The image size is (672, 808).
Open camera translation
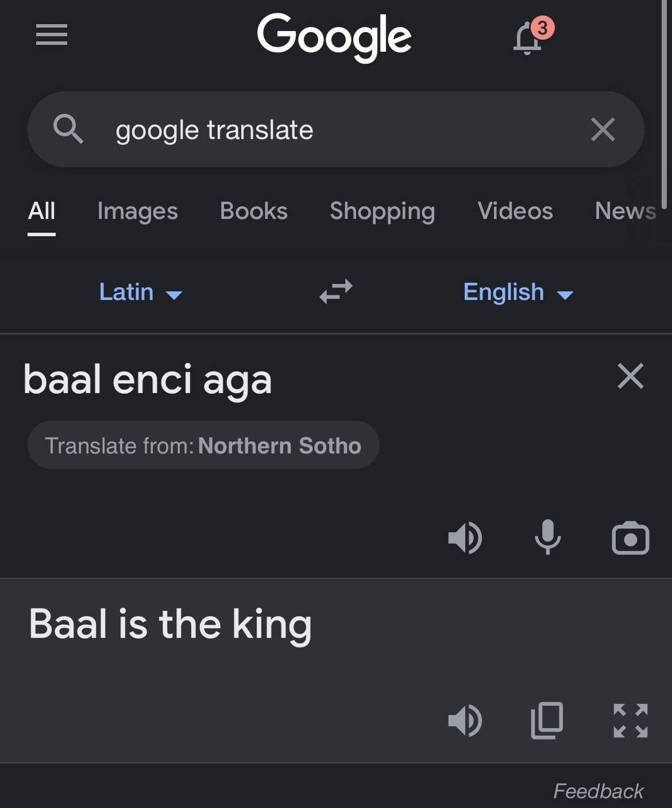pos(630,538)
